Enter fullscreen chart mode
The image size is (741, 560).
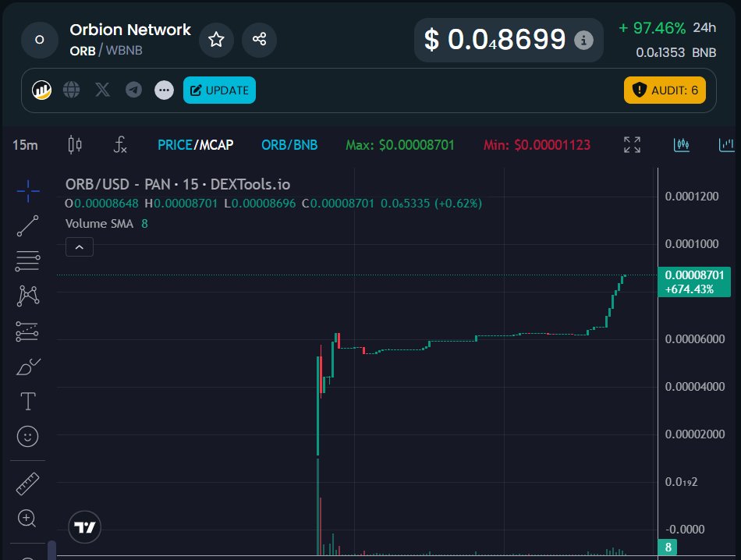(632, 144)
